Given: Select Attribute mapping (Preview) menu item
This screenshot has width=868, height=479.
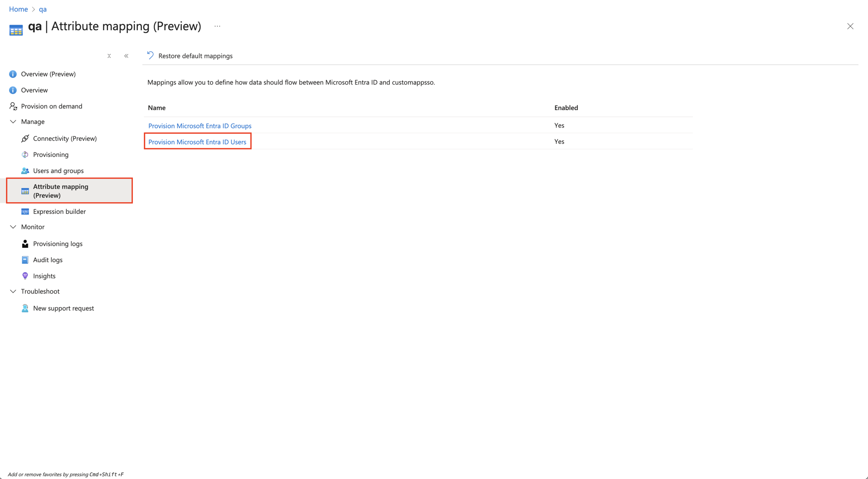Looking at the screenshot, I should [x=69, y=190].
